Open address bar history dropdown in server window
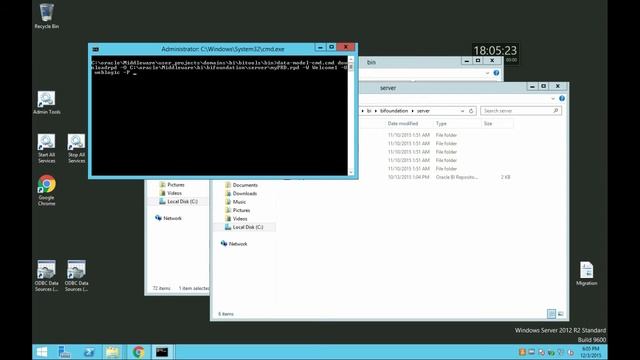Viewport: 640px width, 360px height. click(x=462, y=111)
